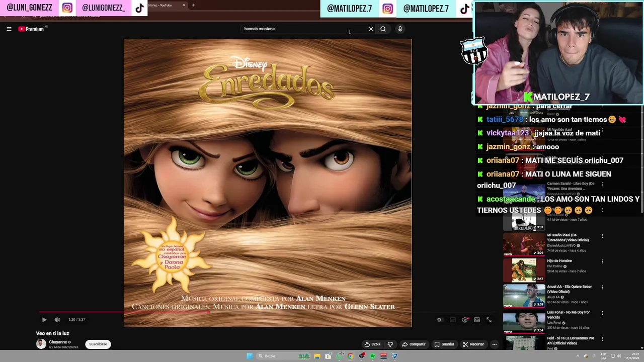Open options menu for Mi sueño ideal
Screen dimensions: 644x362
tap(602, 236)
